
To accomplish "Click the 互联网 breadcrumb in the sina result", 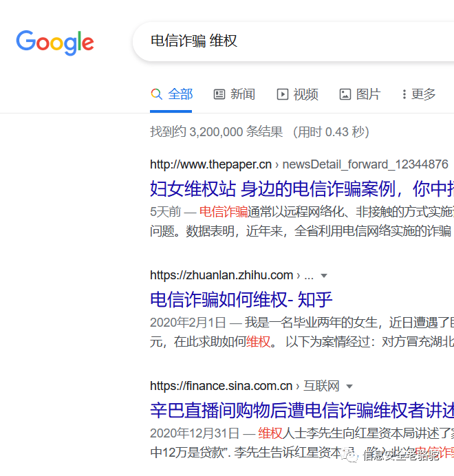I will 321,386.
